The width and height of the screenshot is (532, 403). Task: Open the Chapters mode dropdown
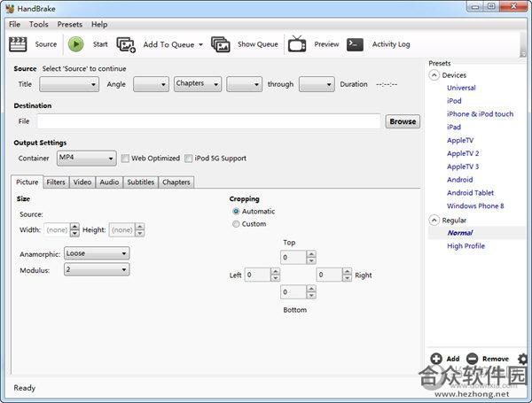pos(198,84)
